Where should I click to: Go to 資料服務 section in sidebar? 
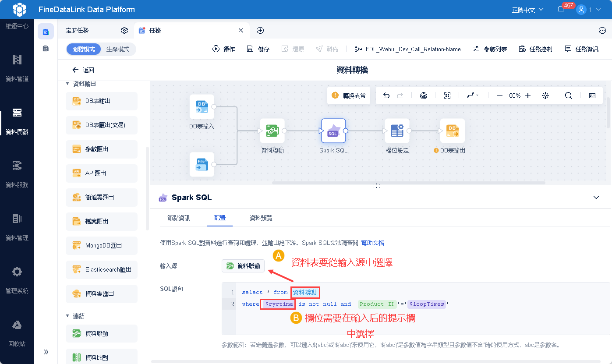(17, 174)
